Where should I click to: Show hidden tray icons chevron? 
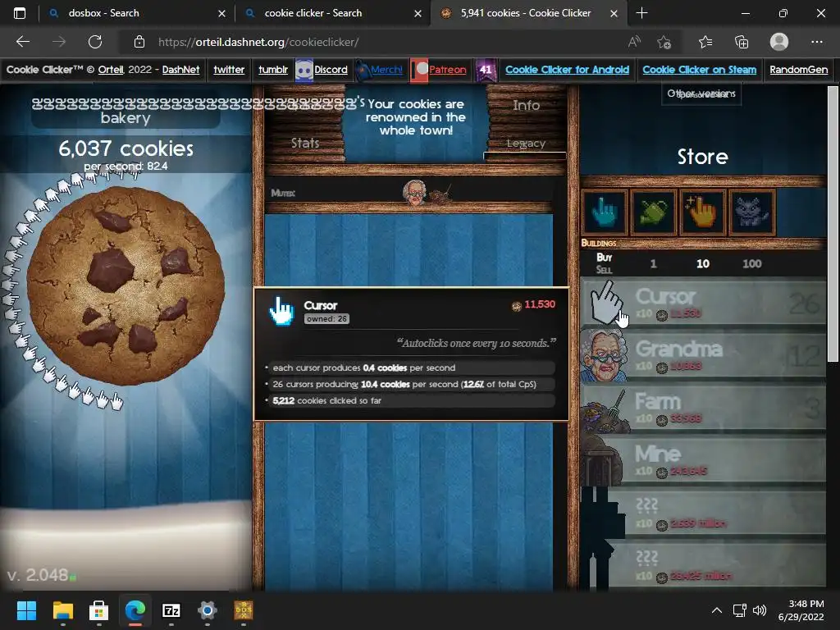click(716, 610)
